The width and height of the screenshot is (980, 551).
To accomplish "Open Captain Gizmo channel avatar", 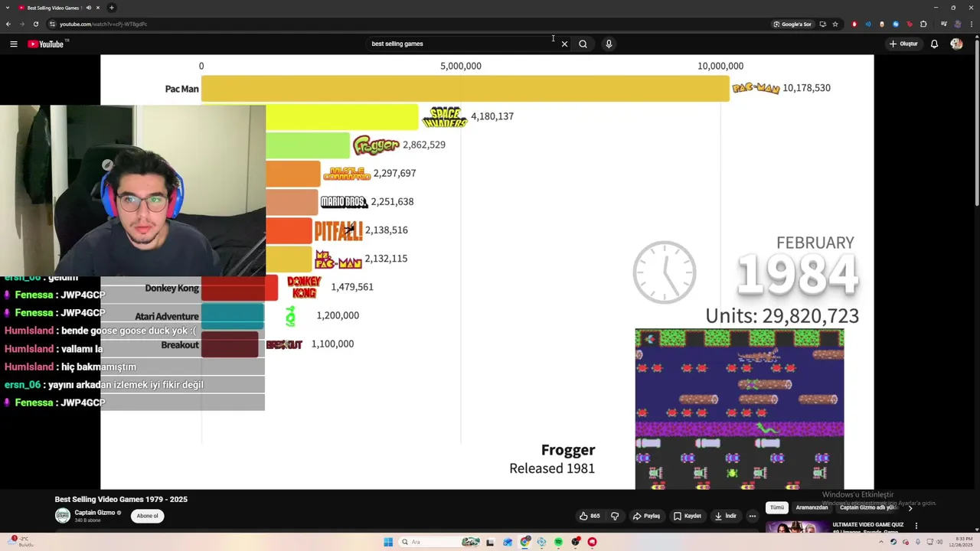I will (63, 516).
